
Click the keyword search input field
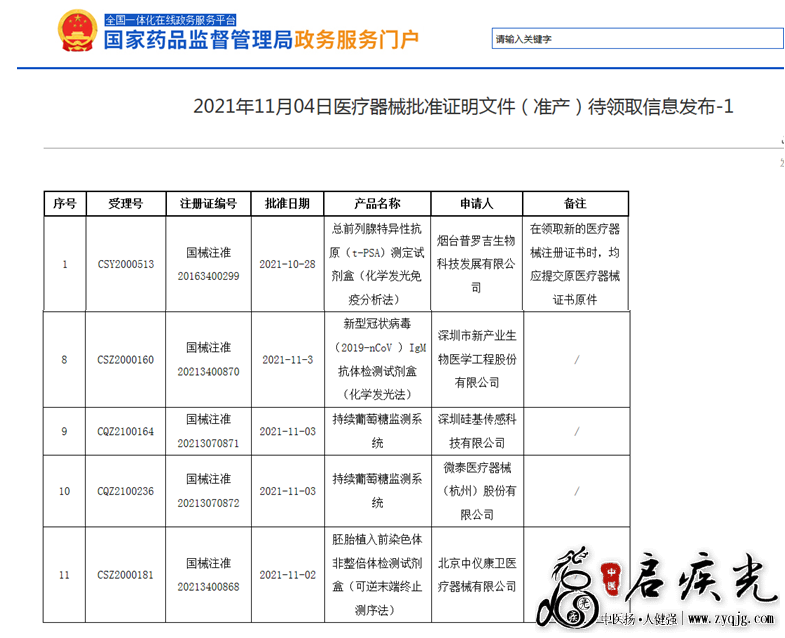(637, 39)
